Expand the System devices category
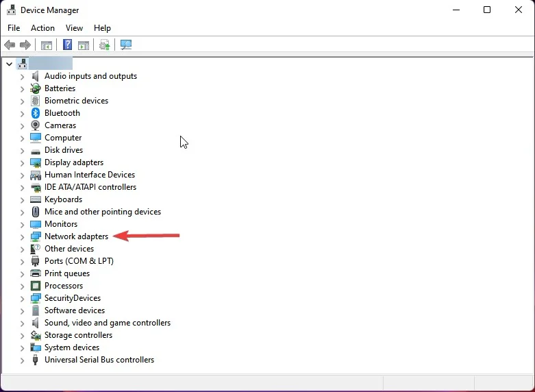This screenshot has height=392, width=535. tap(22, 348)
